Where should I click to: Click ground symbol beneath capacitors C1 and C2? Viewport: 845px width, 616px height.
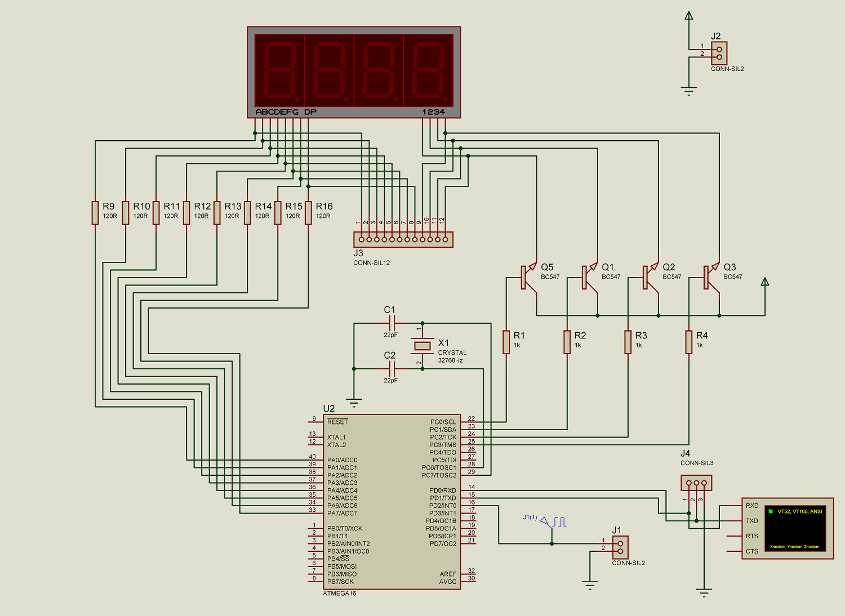354,403
